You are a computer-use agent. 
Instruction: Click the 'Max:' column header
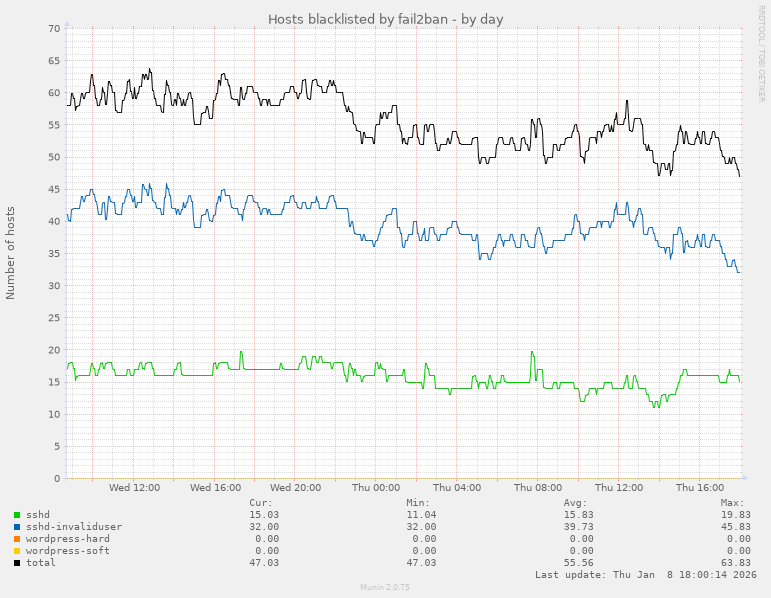[732, 502]
